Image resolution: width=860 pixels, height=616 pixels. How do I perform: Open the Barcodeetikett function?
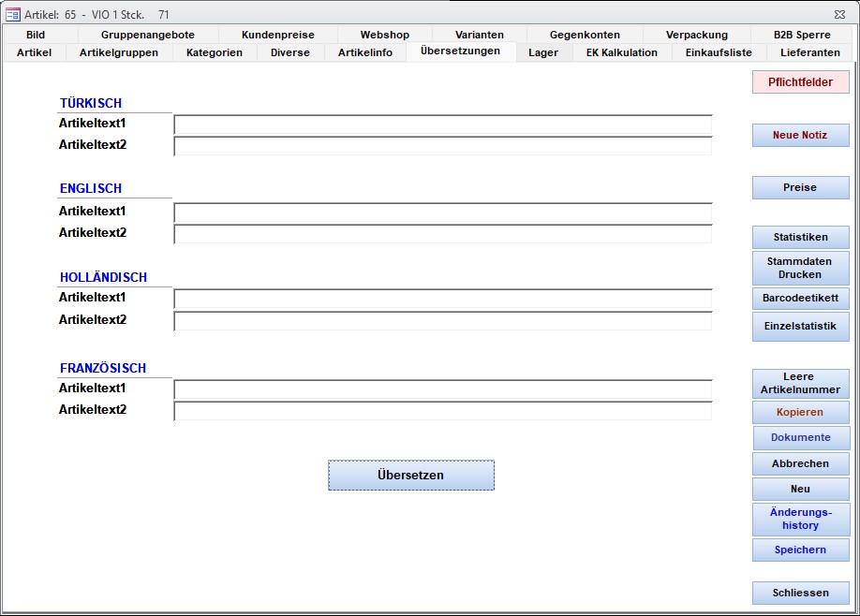(800, 299)
